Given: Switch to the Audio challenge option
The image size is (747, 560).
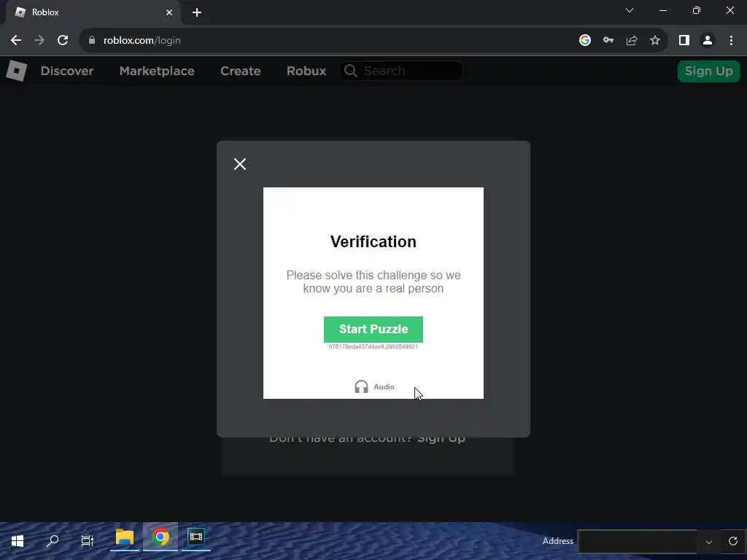Looking at the screenshot, I should pos(374,386).
